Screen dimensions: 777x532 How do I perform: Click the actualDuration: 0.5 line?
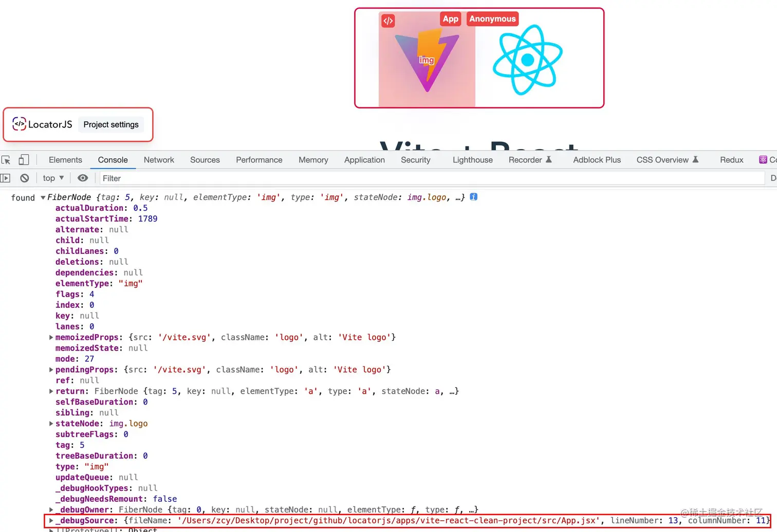click(x=102, y=208)
